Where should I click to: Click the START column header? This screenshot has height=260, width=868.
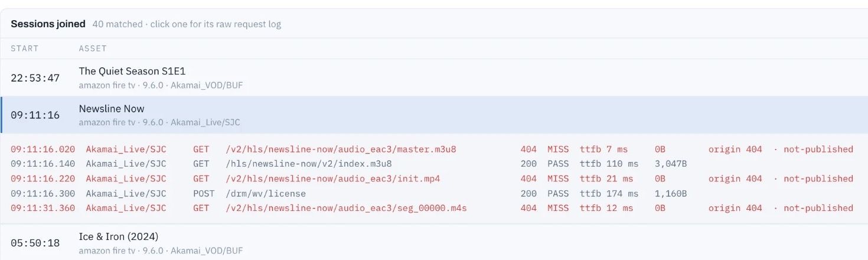tap(25, 48)
